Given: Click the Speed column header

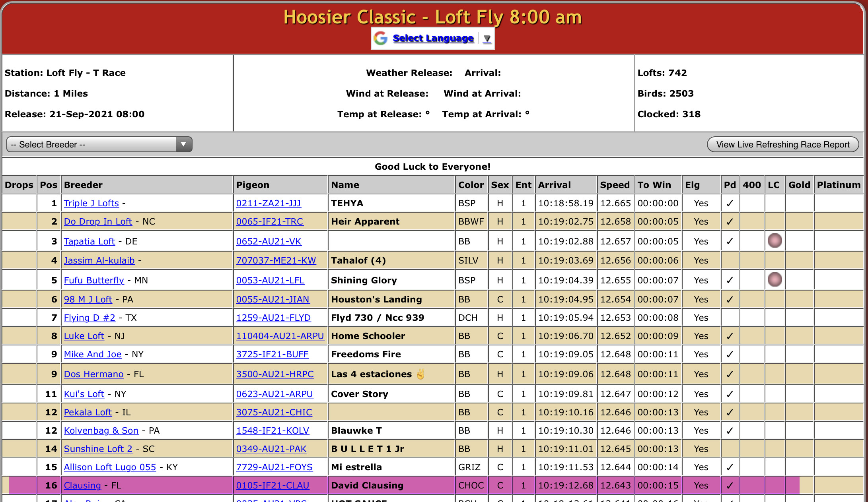Looking at the screenshot, I should coord(615,185).
